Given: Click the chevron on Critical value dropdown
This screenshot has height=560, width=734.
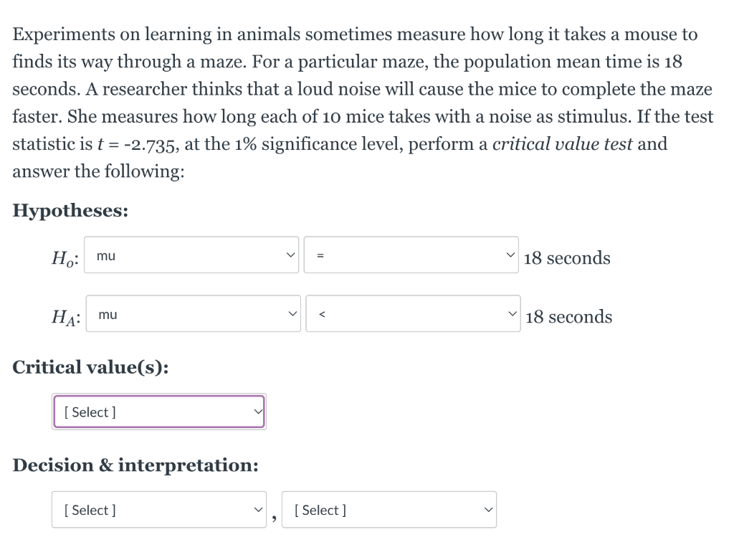Looking at the screenshot, I should point(258,412).
